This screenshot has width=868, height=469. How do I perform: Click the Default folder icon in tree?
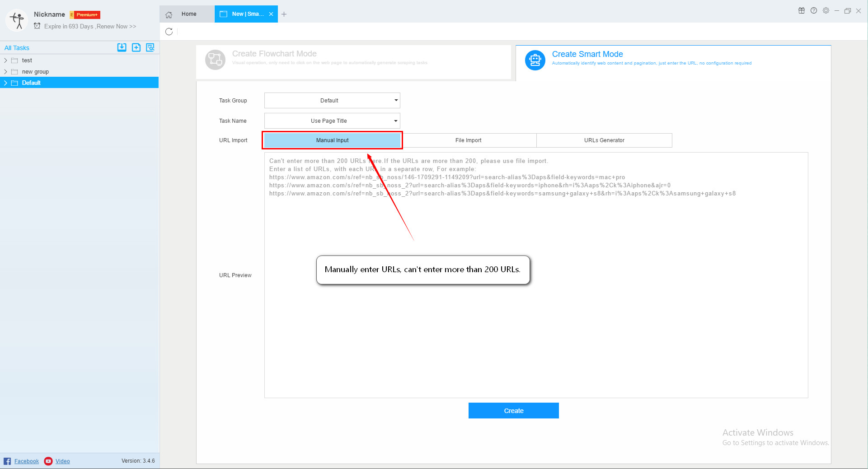pyautogui.click(x=14, y=83)
